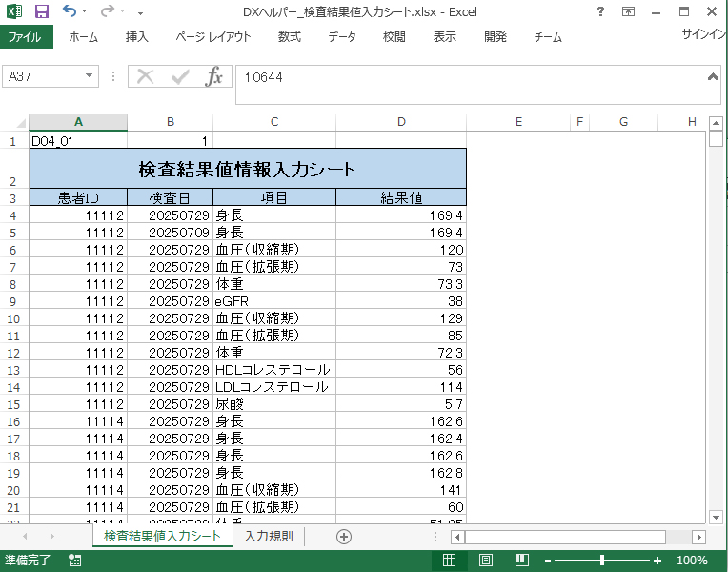Click the Save icon in the title bar

tap(41, 11)
